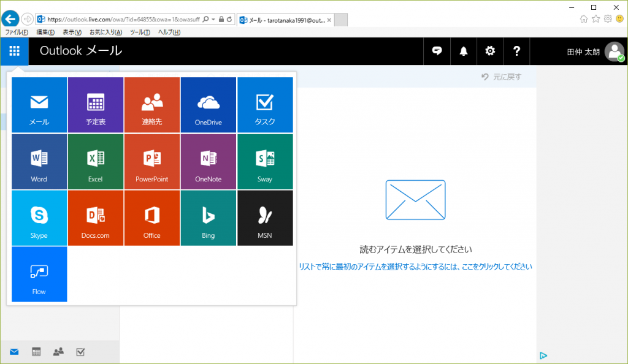This screenshot has height=364, width=628.
Task: Open the MSN tile
Action: pos(265,218)
